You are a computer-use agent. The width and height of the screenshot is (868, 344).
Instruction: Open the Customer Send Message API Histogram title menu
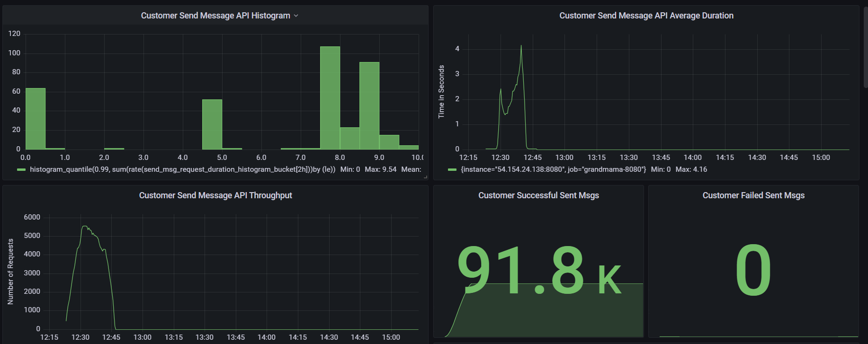pos(215,16)
